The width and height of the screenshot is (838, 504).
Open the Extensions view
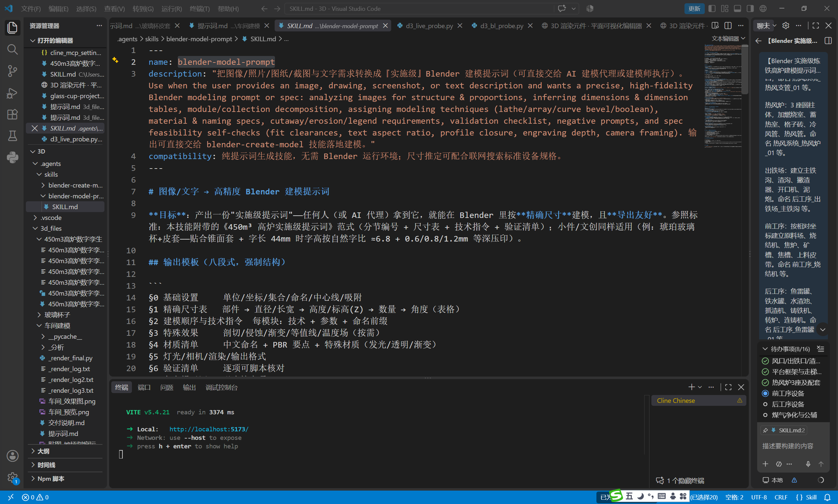(x=12, y=115)
